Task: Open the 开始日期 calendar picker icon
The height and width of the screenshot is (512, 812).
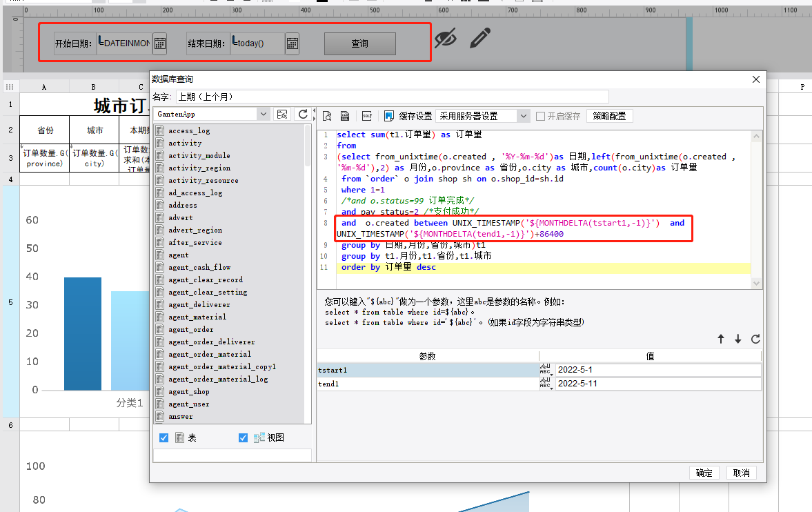Action: 160,43
